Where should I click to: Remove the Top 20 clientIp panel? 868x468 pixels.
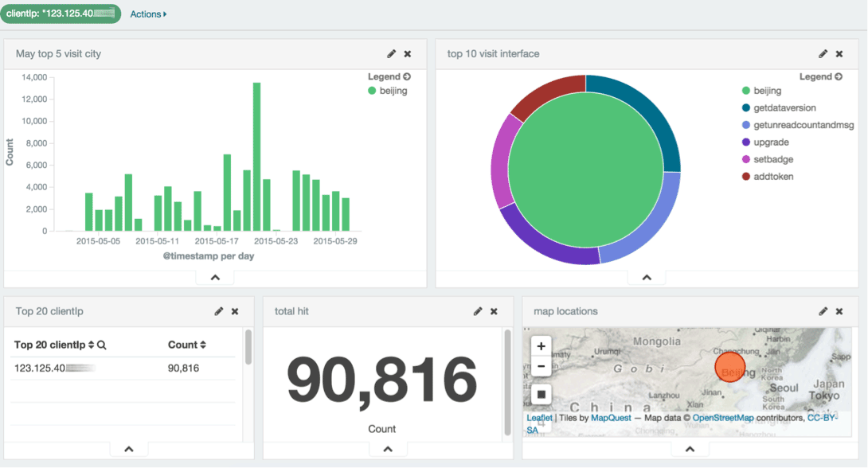point(235,311)
